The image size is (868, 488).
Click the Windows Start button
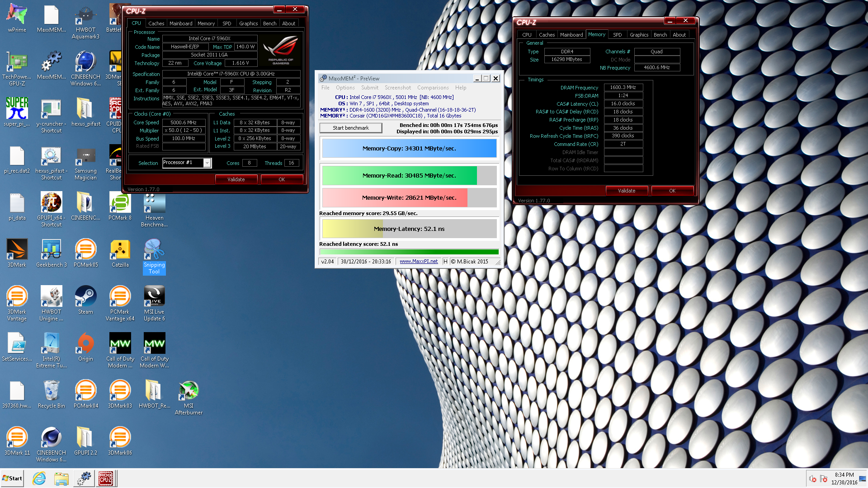point(12,479)
